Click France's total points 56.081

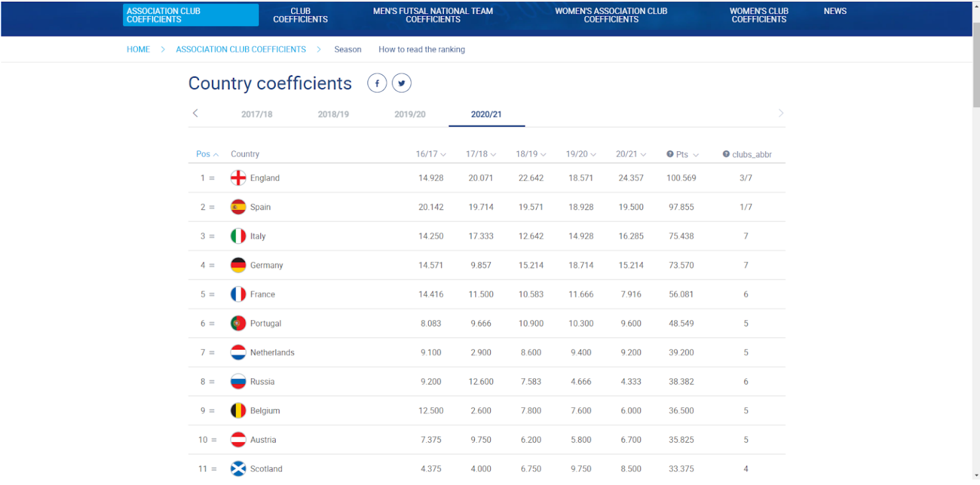click(x=681, y=294)
